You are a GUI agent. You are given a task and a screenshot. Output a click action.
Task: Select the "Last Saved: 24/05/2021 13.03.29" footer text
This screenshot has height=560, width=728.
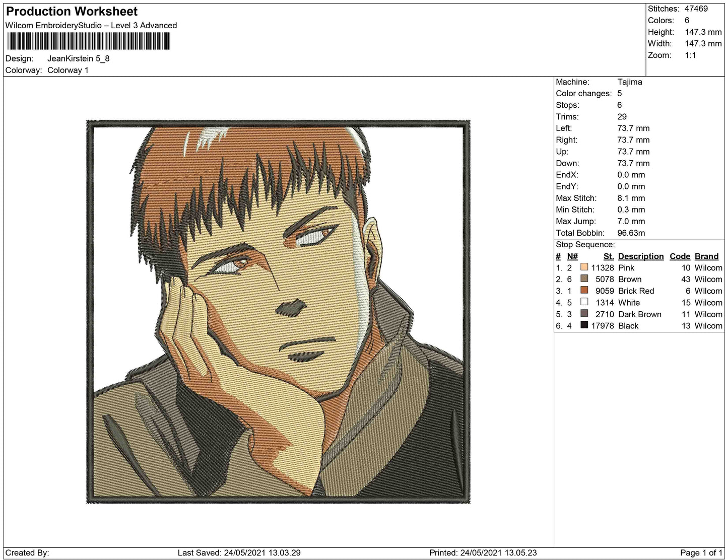[x=239, y=553]
